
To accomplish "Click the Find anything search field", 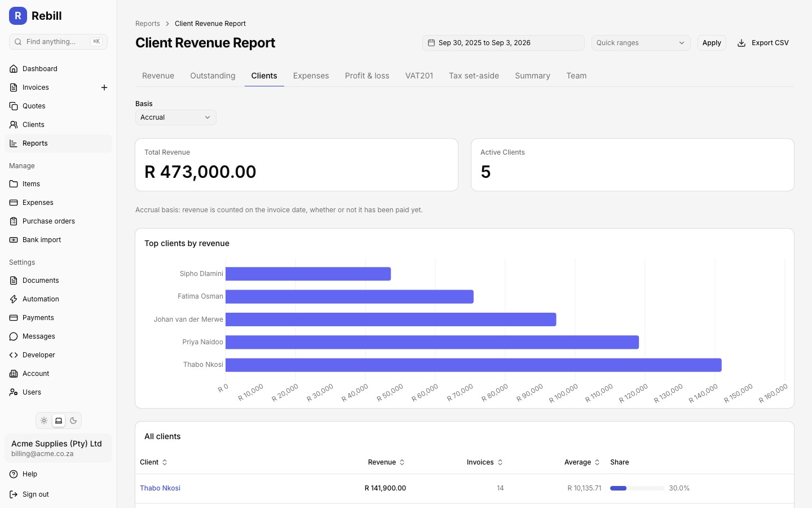I will (58, 42).
